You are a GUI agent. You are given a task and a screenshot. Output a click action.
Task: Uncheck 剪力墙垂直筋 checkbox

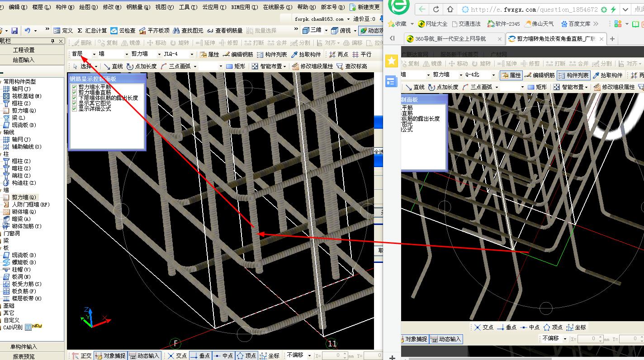[x=75, y=92]
